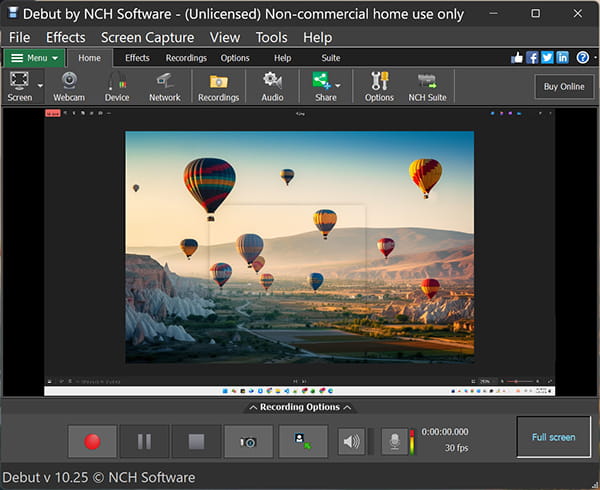This screenshot has width=600, height=490.
Task: Click the microphone level meter
Action: click(412, 442)
